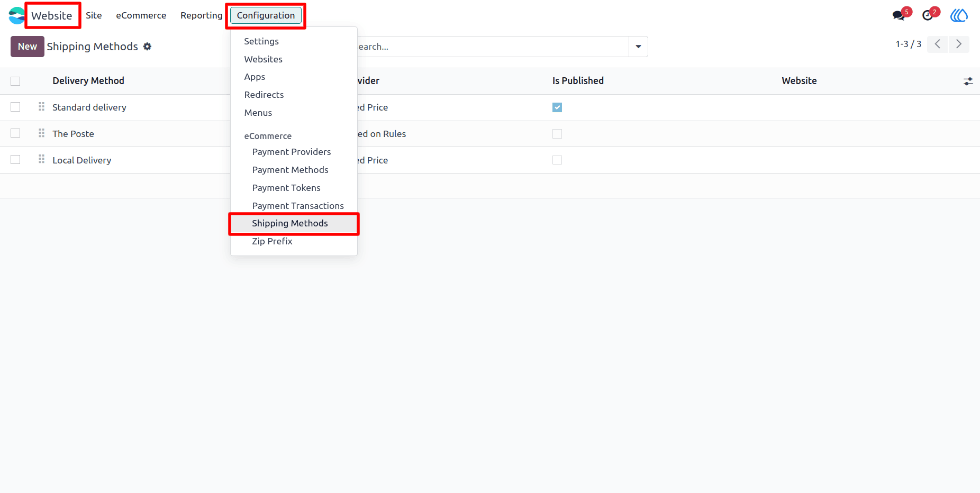Open the gear actions icon beside Shipping Methods
The width and height of the screenshot is (980, 493).
147,47
